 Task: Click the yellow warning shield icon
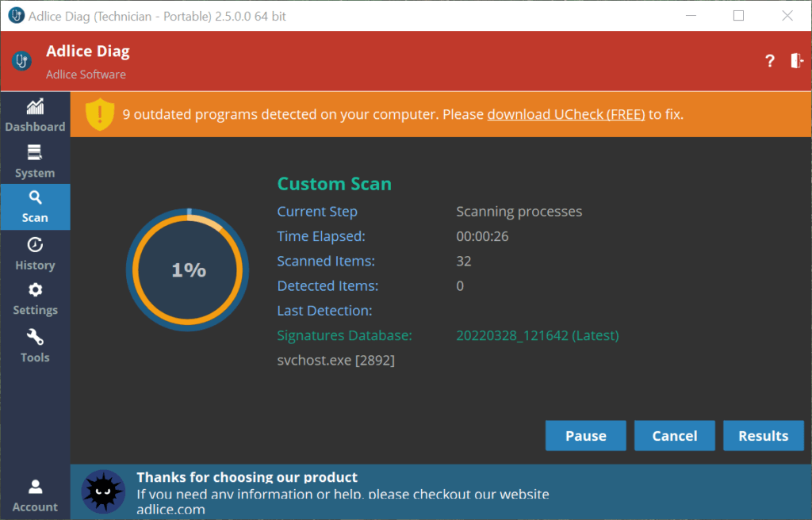(100, 115)
